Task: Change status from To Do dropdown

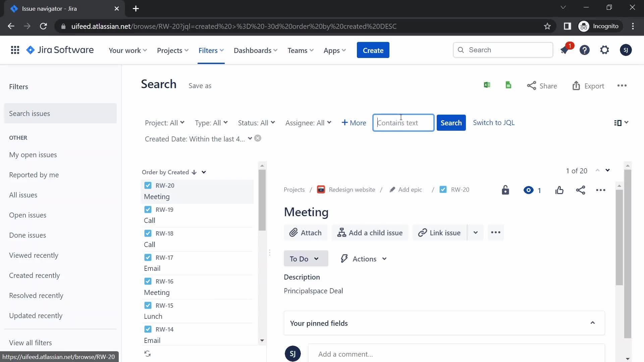Action: 306,259
